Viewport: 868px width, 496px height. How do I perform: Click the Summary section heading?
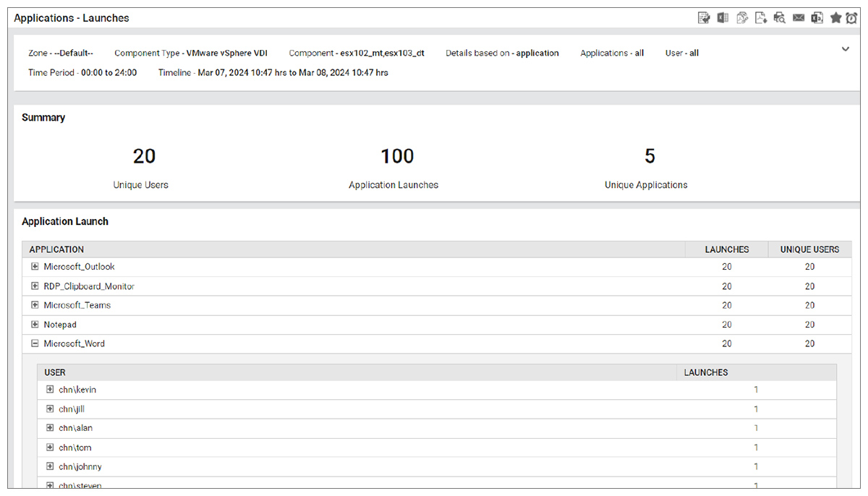pos(43,117)
